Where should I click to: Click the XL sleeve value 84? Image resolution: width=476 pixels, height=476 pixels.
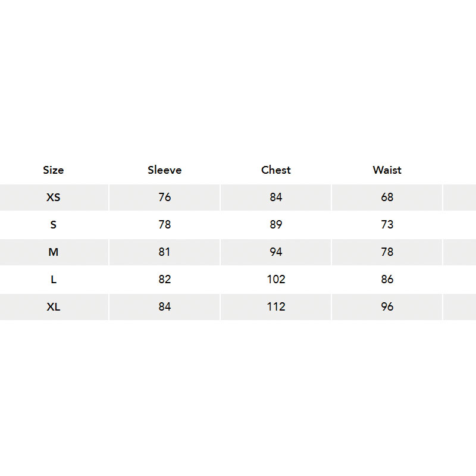point(165,306)
